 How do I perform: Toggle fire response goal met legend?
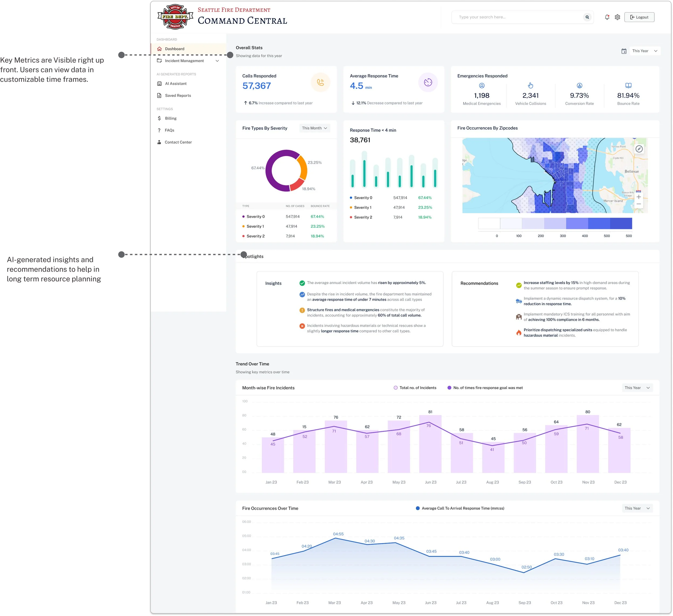[485, 388]
